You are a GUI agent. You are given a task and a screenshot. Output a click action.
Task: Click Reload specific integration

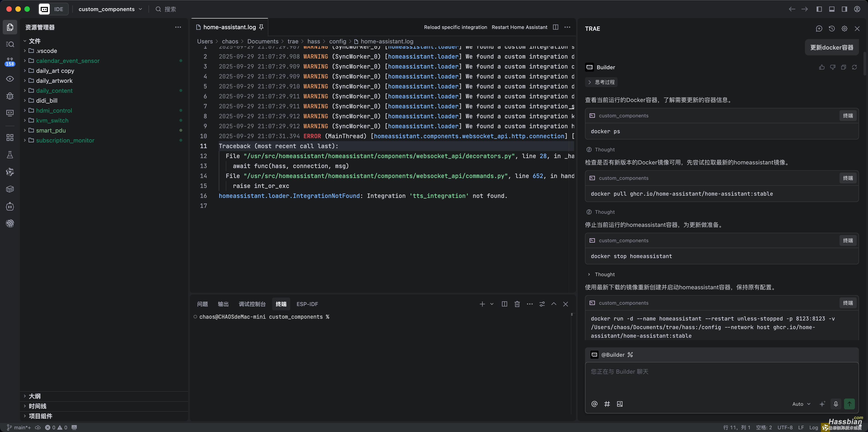tap(455, 27)
